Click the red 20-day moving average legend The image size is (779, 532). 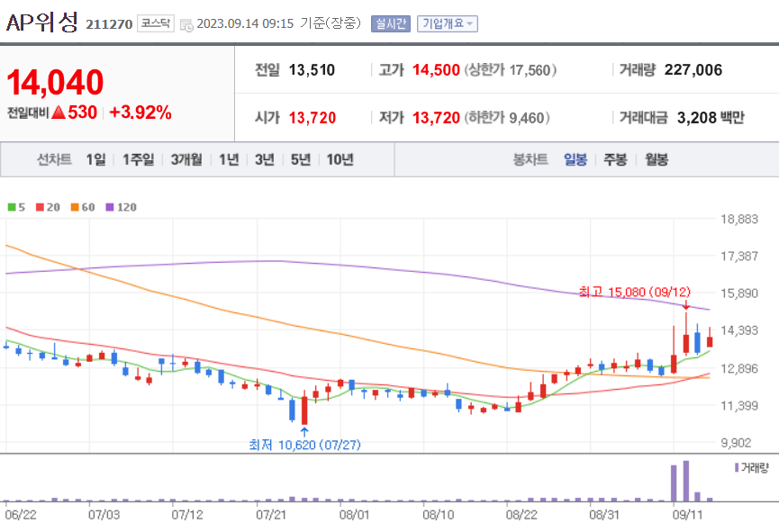49,207
